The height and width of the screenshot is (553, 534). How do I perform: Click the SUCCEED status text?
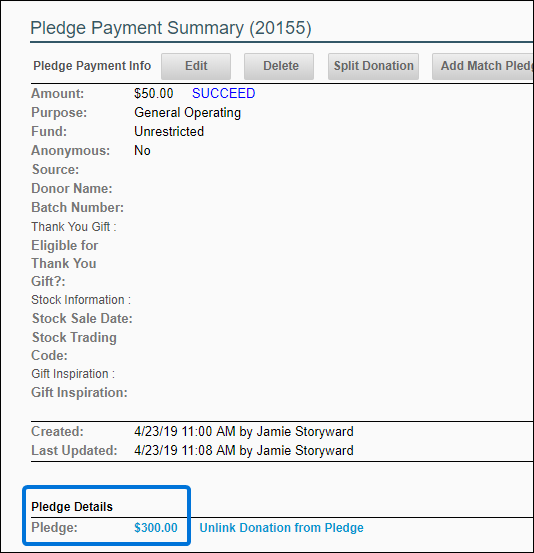(224, 93)
